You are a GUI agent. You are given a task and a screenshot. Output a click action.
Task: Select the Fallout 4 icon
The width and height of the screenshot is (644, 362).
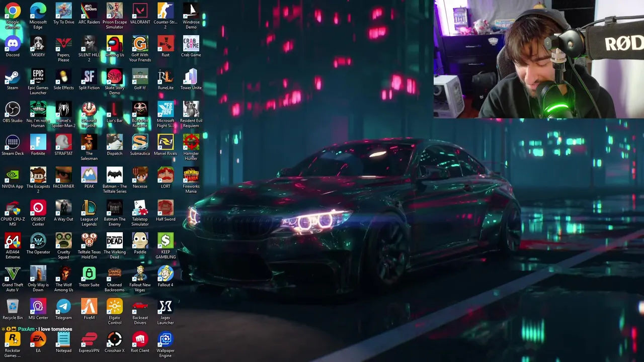pos(166,274)
